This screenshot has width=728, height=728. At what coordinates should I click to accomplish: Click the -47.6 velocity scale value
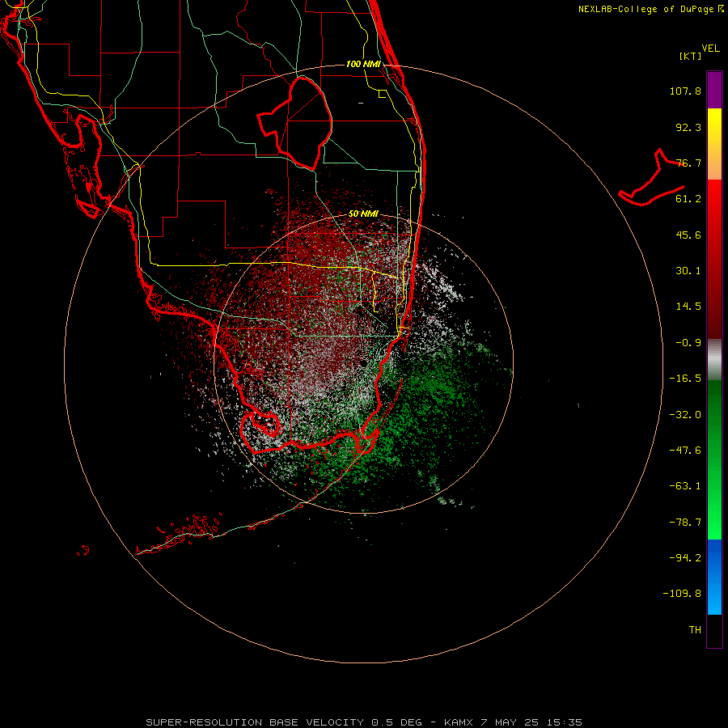click(685, 451)
